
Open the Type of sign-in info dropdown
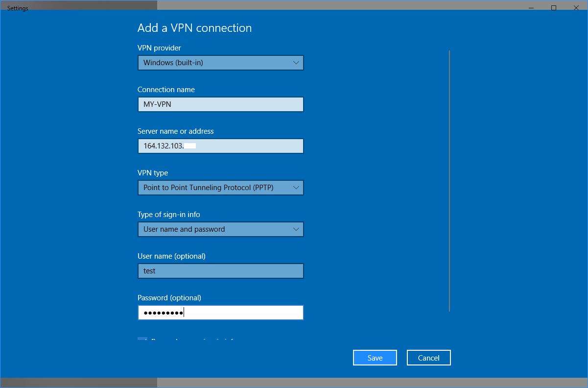pyautogui.click(x=221, y=229)
